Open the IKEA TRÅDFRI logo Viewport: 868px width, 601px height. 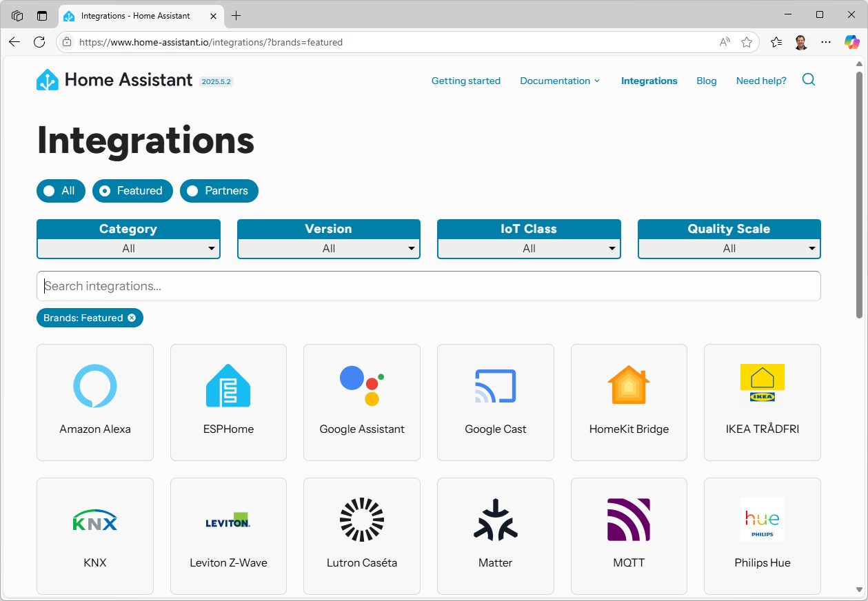[763, 383]
